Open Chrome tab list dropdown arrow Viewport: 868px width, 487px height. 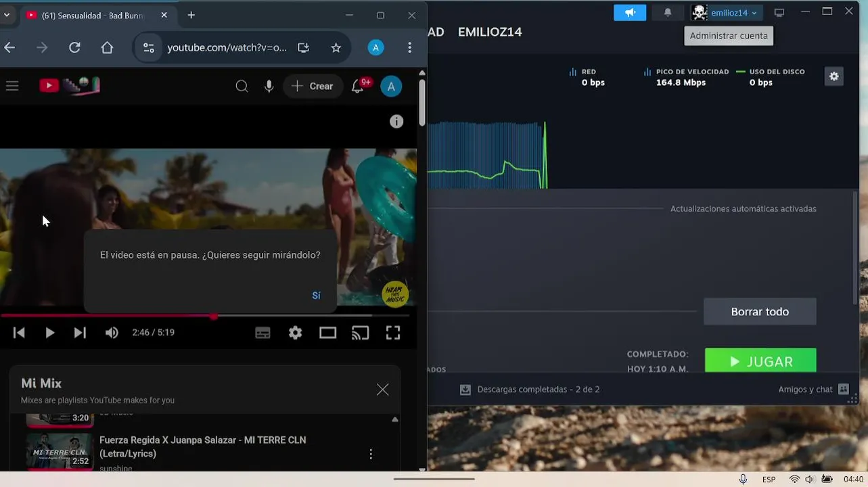coord(6,15)
